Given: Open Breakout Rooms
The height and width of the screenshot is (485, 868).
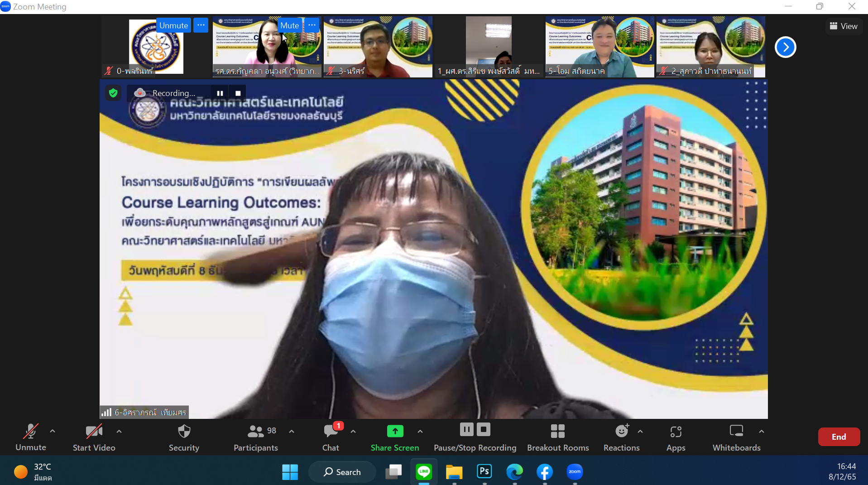Looking at the screenshot, I should pyautogui.click(x=558, y=437).
